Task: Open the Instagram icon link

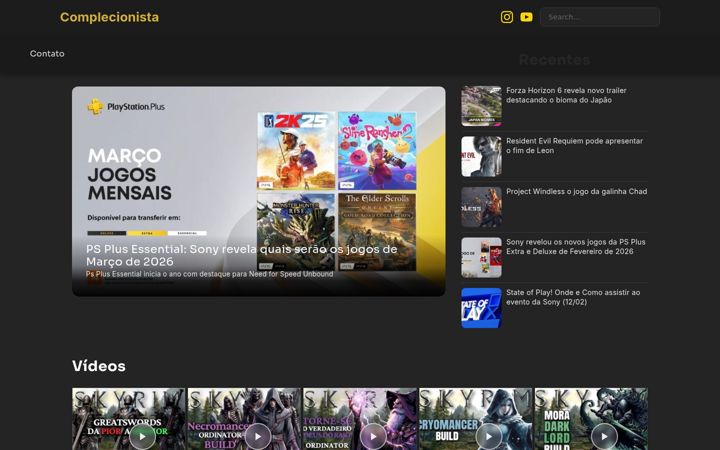Action: point(506,17)
